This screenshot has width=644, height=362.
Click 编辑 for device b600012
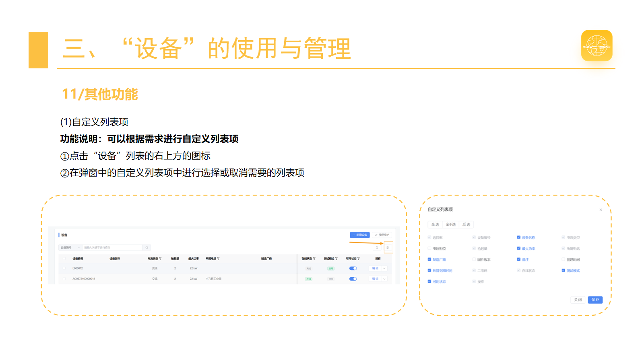375,268
